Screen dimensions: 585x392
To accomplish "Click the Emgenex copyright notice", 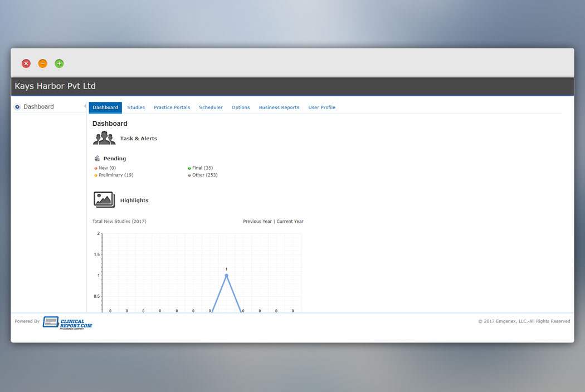I will click(x=524, y=321).
